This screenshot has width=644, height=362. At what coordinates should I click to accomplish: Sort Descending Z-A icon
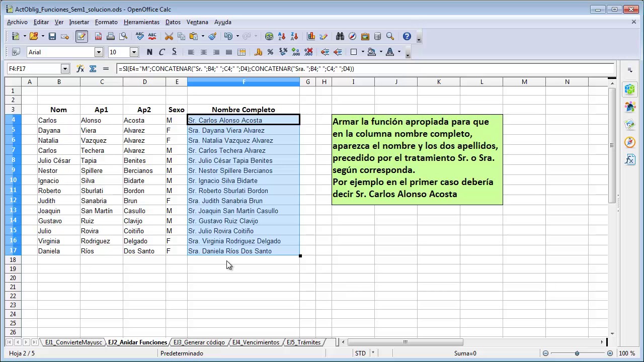pos(294,36)
